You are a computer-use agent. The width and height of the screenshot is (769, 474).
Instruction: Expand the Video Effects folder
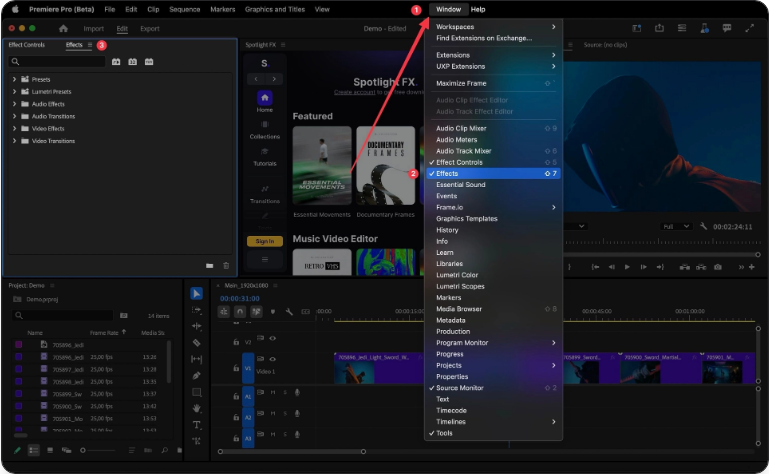coord(14,128)
